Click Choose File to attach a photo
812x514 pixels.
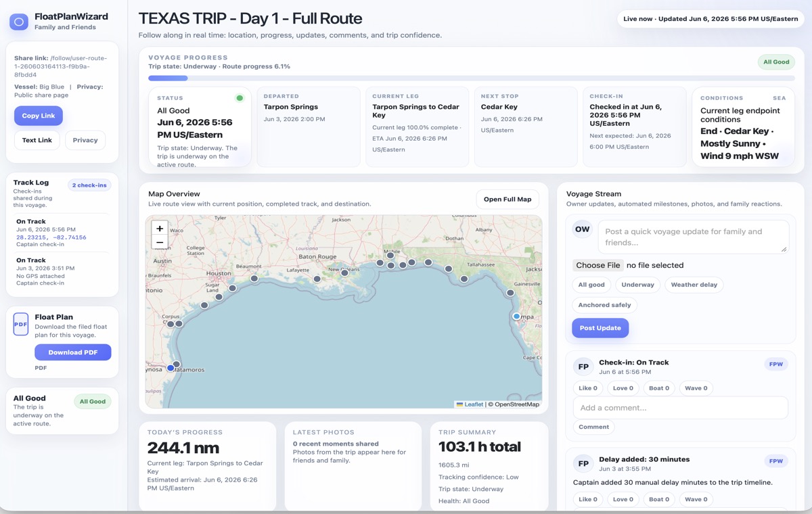click(x=598, y=265)
